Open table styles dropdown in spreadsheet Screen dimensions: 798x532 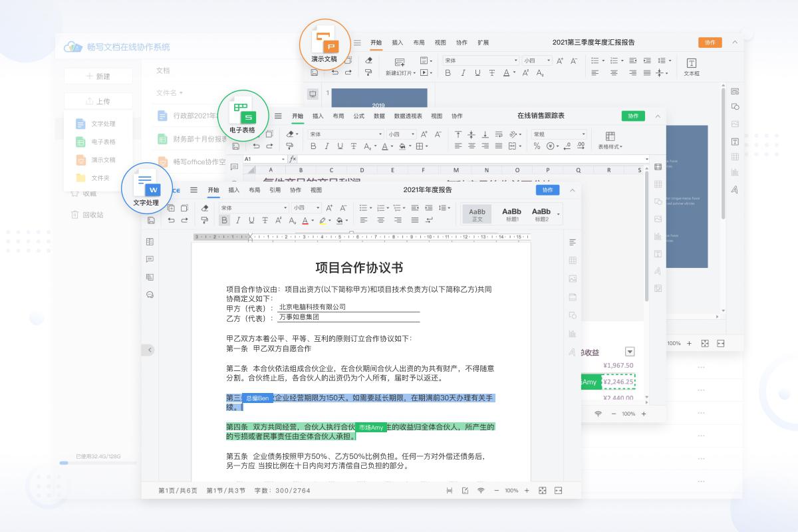[x=610, y=140]
